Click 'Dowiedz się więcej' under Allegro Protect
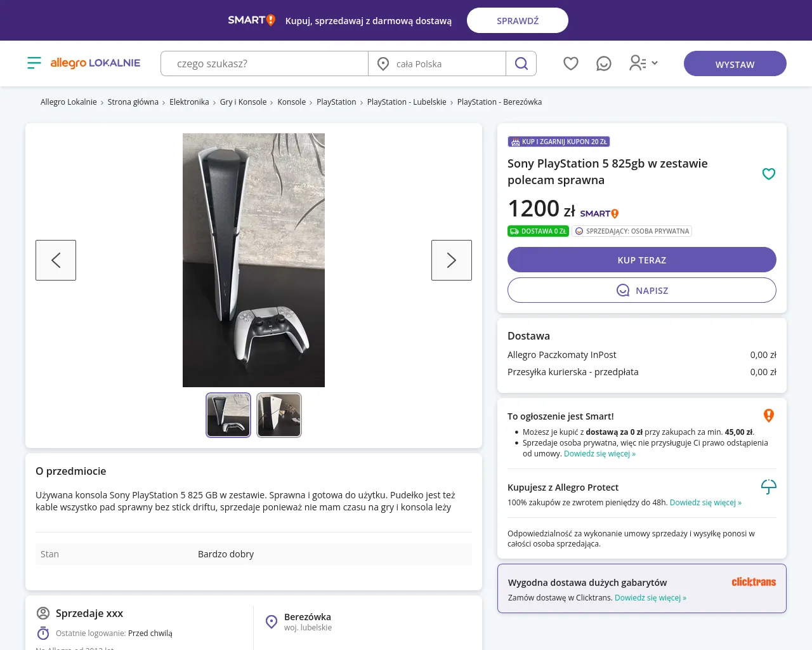Image resolution: width=812 pixels, height=650 pixels. tap(705, 503)
